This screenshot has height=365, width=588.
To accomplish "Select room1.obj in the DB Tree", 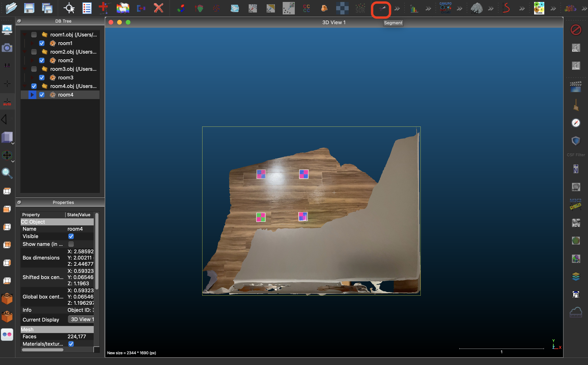I will (x=73, y=35).
